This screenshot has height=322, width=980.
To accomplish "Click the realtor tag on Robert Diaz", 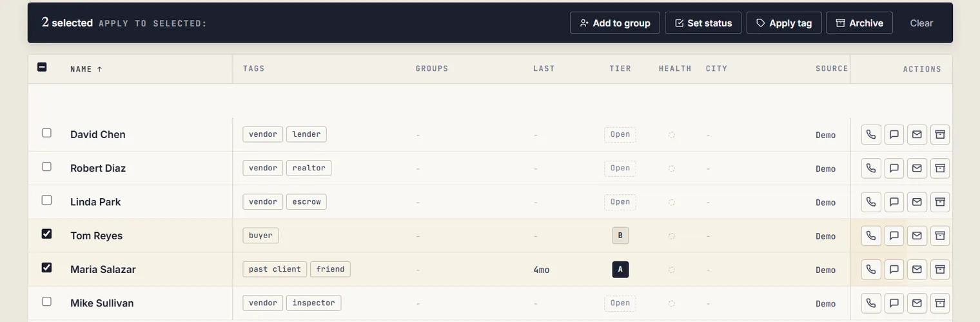I will [x=309, y=168].
